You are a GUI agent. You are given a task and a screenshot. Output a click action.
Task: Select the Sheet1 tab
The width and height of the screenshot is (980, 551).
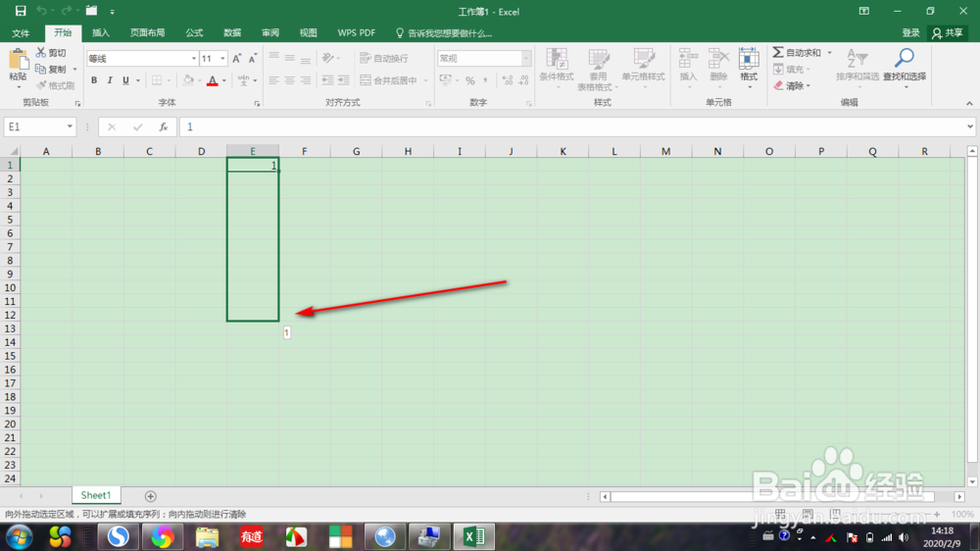[96, 495]
